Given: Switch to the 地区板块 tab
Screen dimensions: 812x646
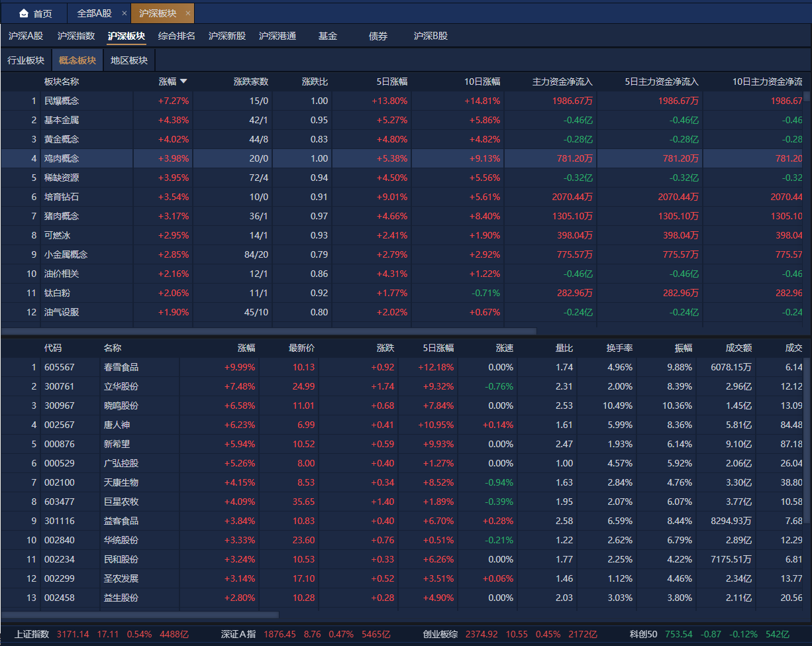Looking at the screenshot, I should coord(129,60).
